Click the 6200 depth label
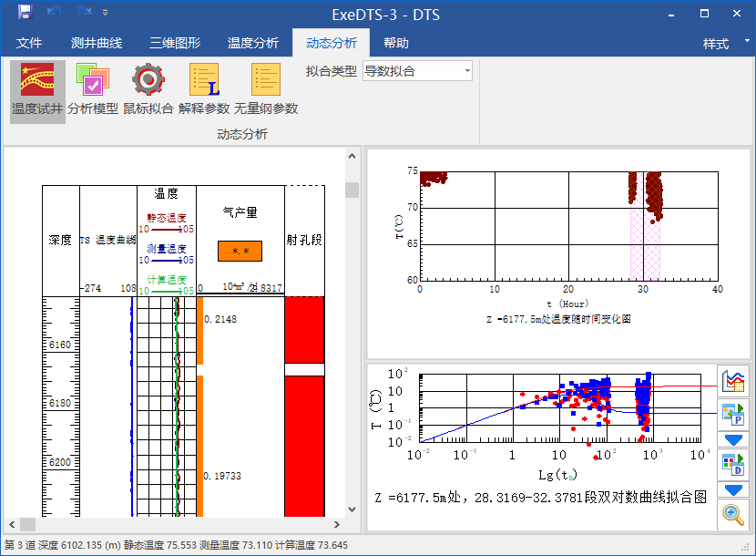This screenshot has height=556, width=756. (60, 462)
